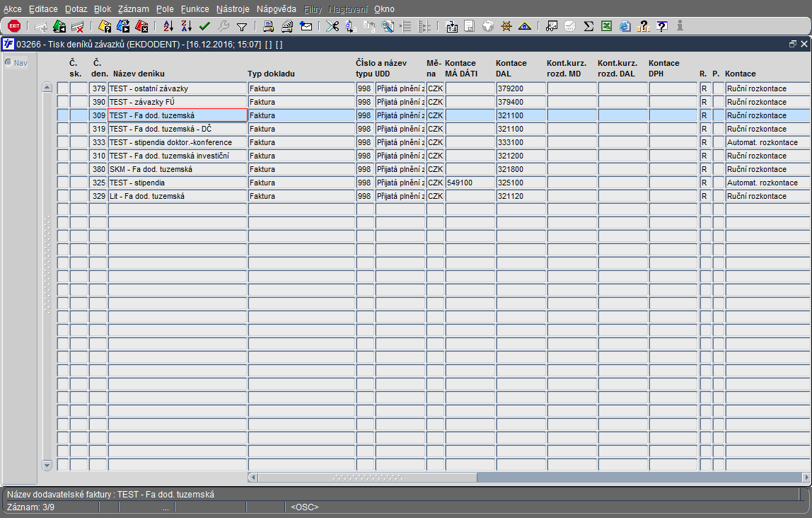The image size is (812, 518).
Task: Open the Dotaz menu
Action: (76, 8)
